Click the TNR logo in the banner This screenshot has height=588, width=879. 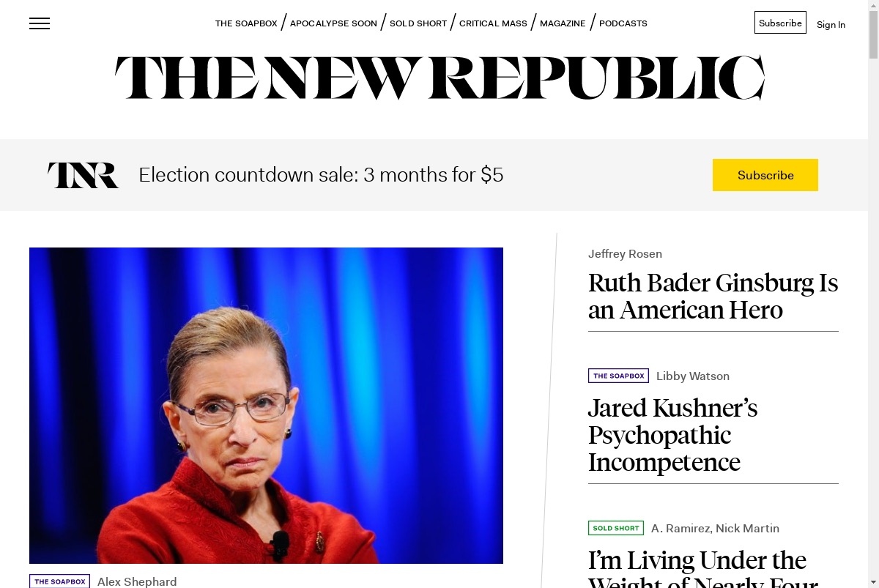pyautogui.click(x=84, y=175)
